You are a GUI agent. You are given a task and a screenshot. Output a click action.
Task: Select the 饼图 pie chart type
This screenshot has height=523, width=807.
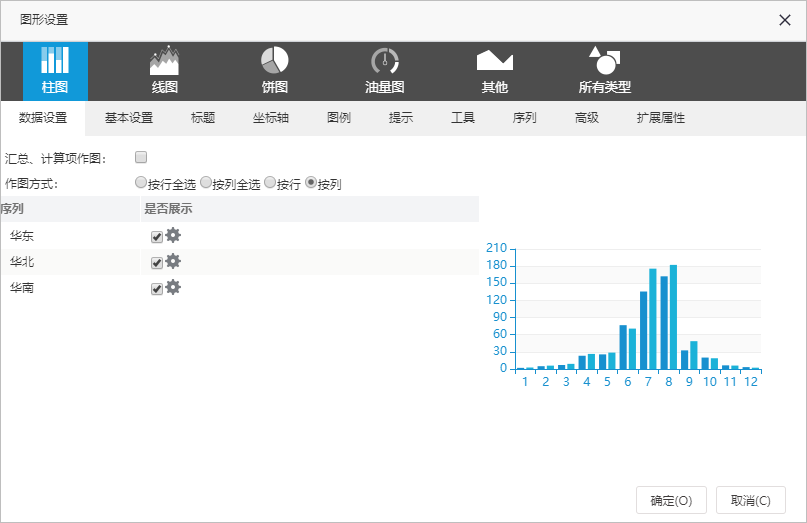pos(274,71)
